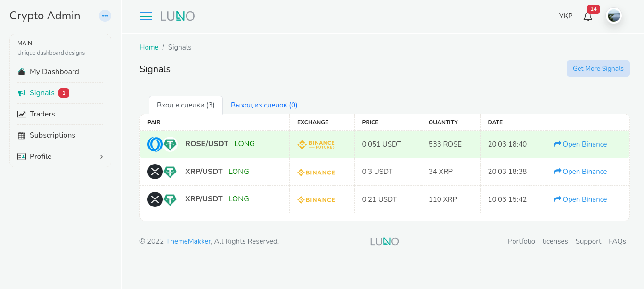Expand the Profile submenu chevron
Screen dimensions: 644x289
pyautogui.click(x=101, y=157)
